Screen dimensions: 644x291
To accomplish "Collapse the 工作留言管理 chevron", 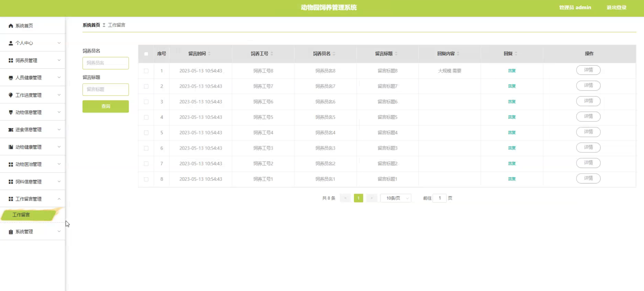I will click(59, 199).
